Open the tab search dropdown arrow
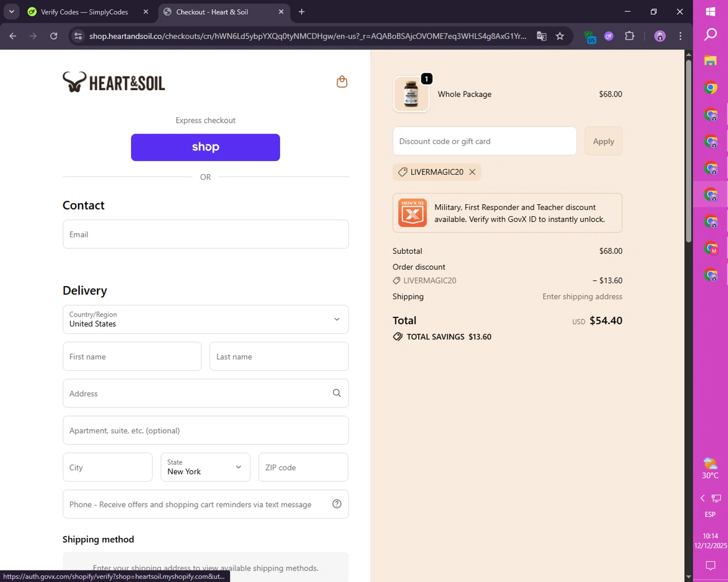 point(11,12)
